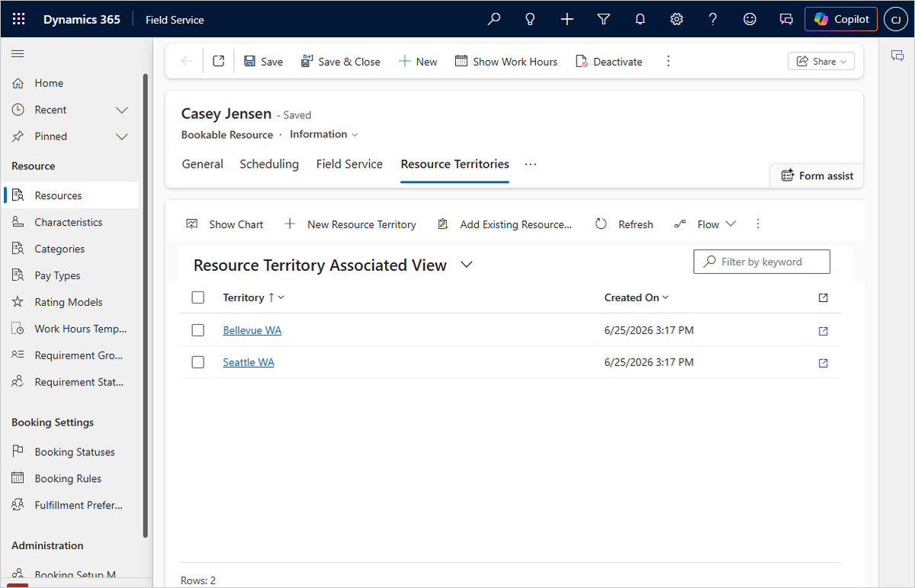
Task: Open the app launcher waffle icon
Action: [x=19, y=19]
